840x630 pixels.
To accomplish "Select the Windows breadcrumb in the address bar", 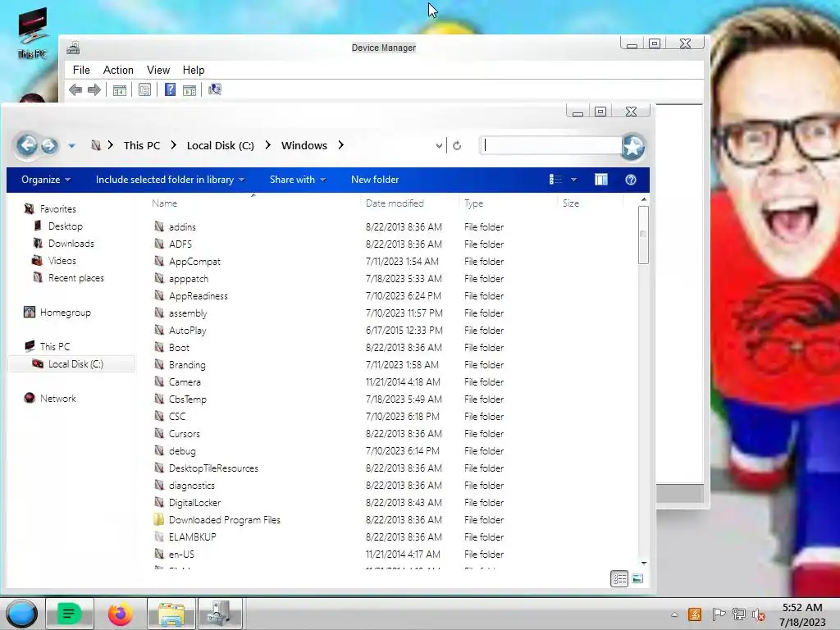I will click(x=304, y=146).
